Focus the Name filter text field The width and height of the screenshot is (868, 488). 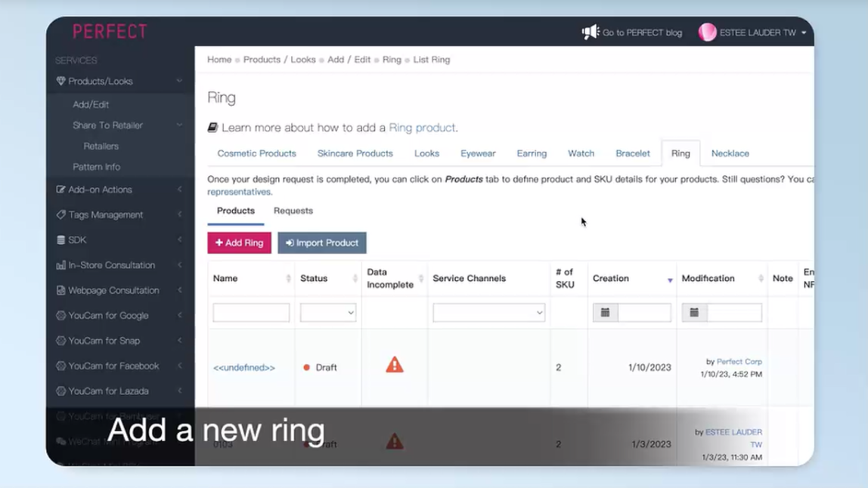click(251, 313)
